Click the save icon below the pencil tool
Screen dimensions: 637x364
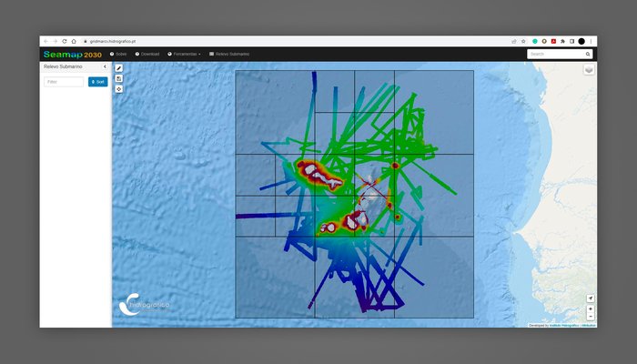(x=118, y=78)
